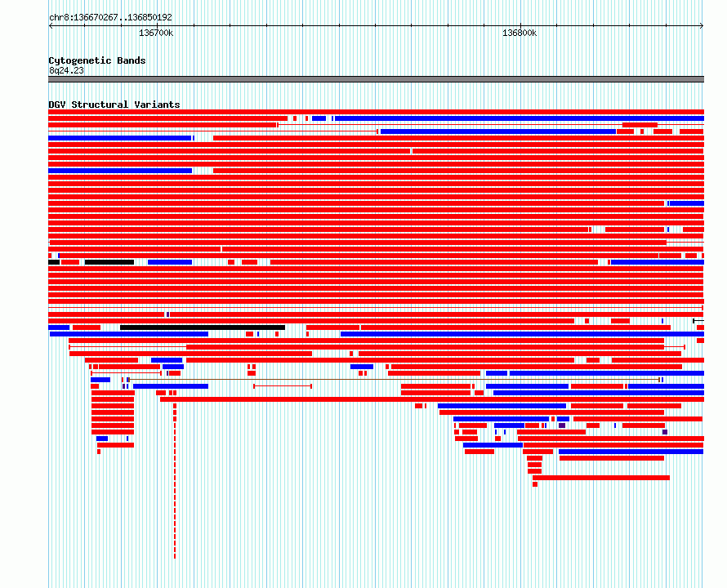Click the Cytogenetic Bands track title
Viewport: 727px width, 588px height.
coord(97,60)
